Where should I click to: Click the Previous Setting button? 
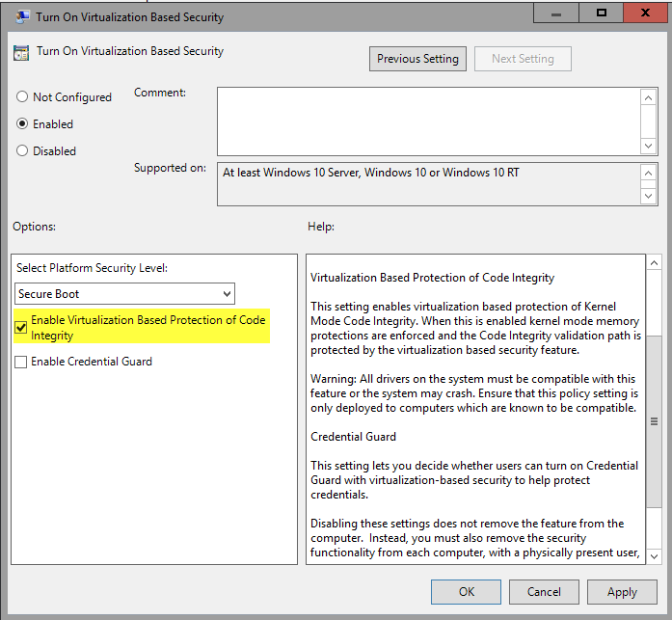(418, 59)
